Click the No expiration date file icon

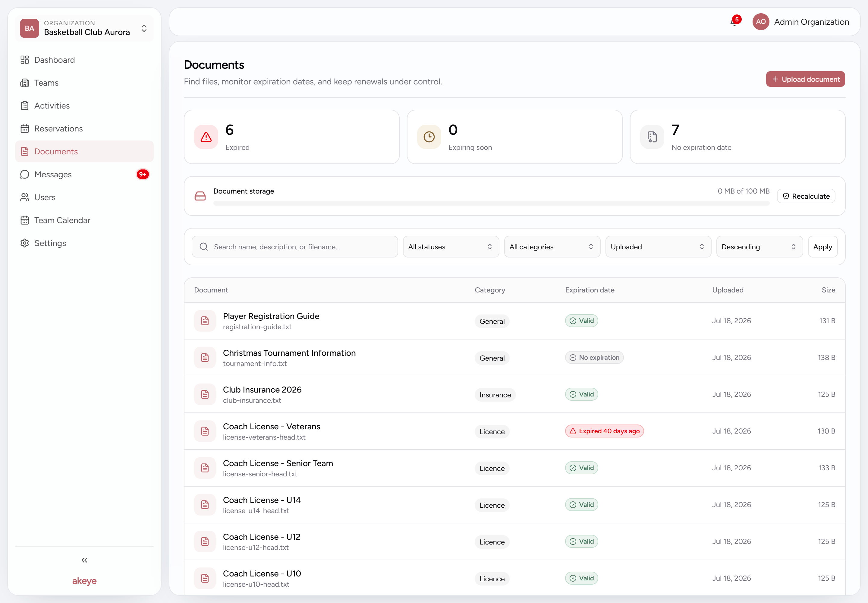point(652,137)
